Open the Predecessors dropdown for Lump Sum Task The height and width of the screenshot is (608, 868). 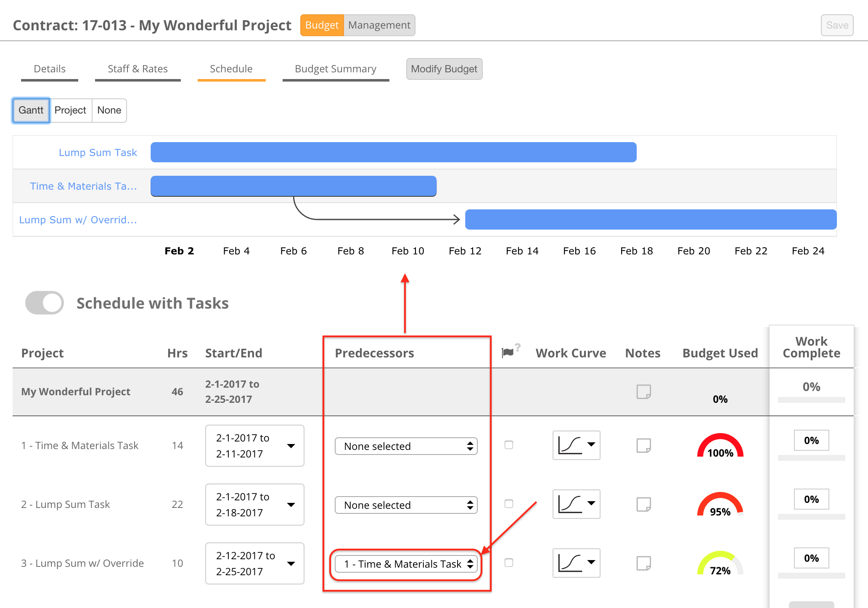tap(406, 505)
